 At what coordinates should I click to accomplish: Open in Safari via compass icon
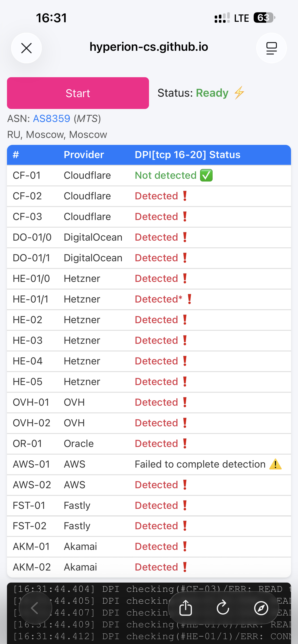coord(261,608)
